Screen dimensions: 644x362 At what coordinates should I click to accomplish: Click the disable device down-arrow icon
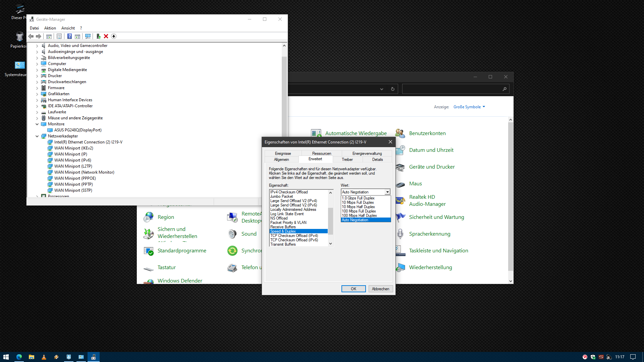114,36
